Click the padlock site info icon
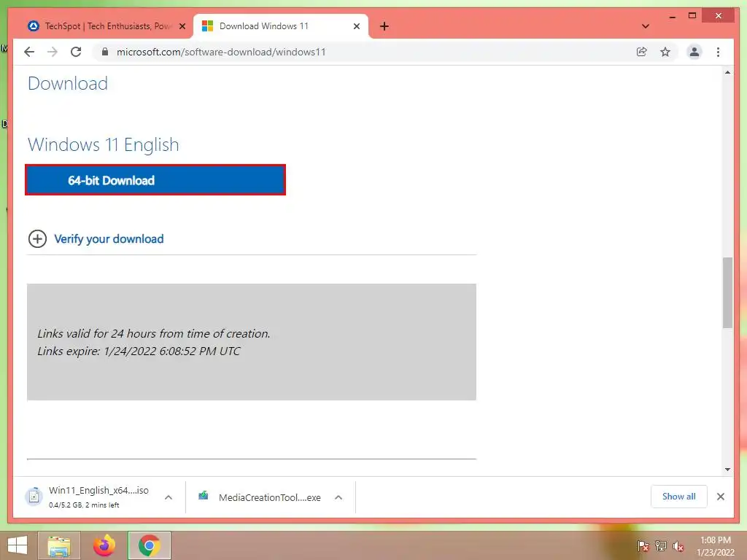747x560 pixels. tap(105, 52)
